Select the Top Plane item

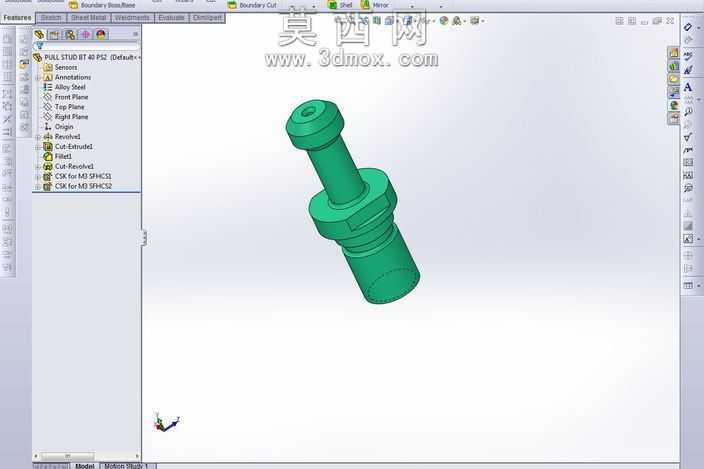(64, 107)
